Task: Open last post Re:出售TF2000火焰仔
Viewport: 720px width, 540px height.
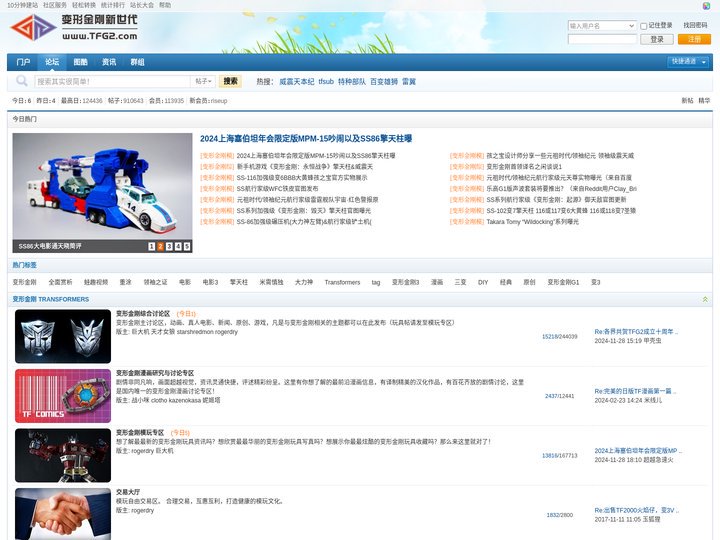Action: [x=636, y=510]
